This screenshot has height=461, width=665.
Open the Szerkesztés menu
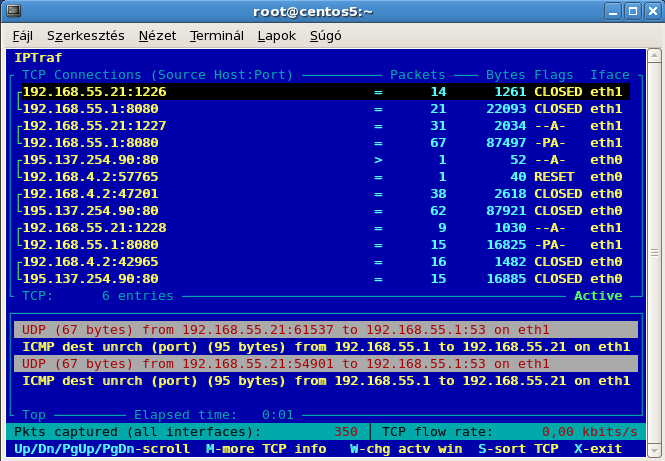pyautogui.click(x=85, y=35)
